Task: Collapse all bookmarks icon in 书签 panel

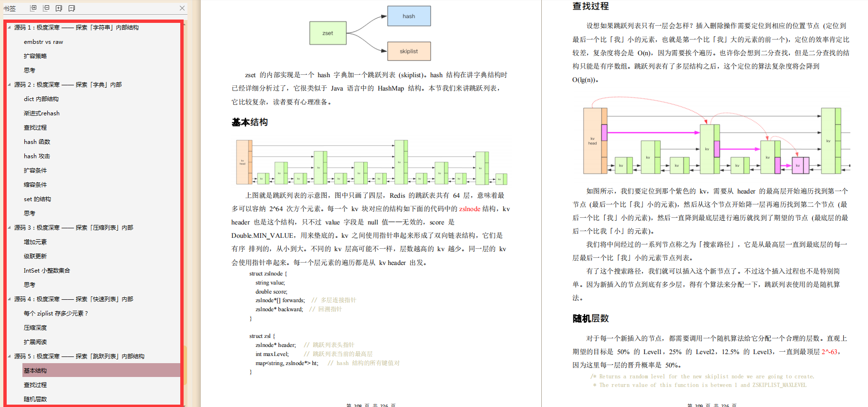Action: (46, 8)
